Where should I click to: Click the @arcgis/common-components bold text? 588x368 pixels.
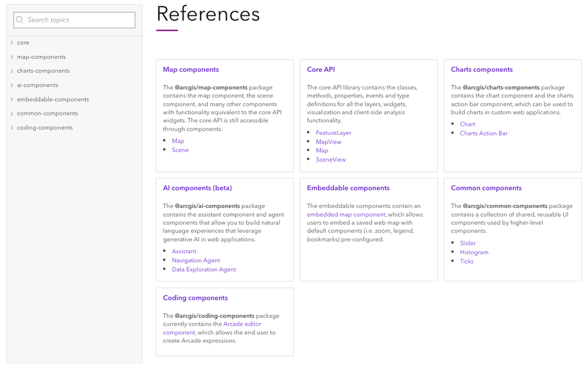505,205
